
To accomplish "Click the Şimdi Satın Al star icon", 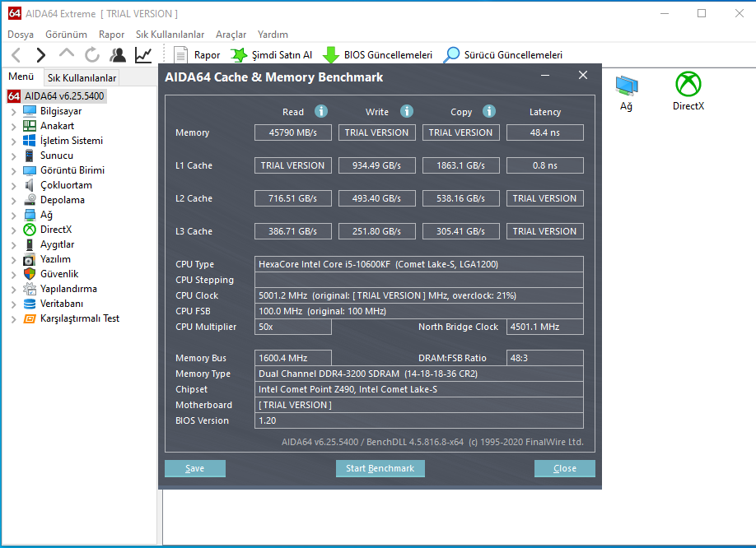I will (x=239, y=55).
